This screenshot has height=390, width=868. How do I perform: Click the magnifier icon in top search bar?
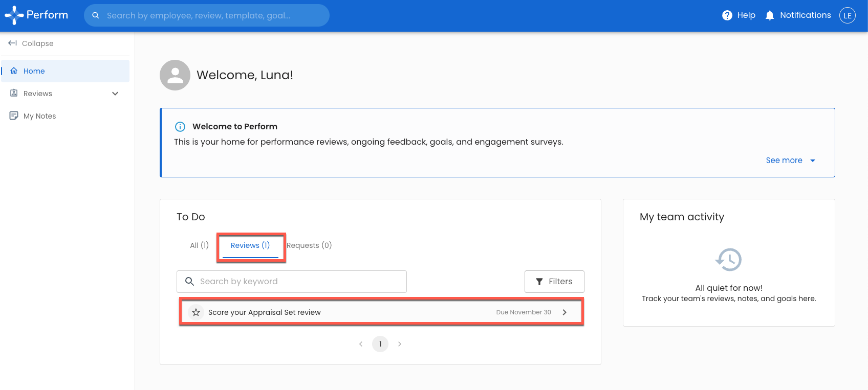point(96,15)
